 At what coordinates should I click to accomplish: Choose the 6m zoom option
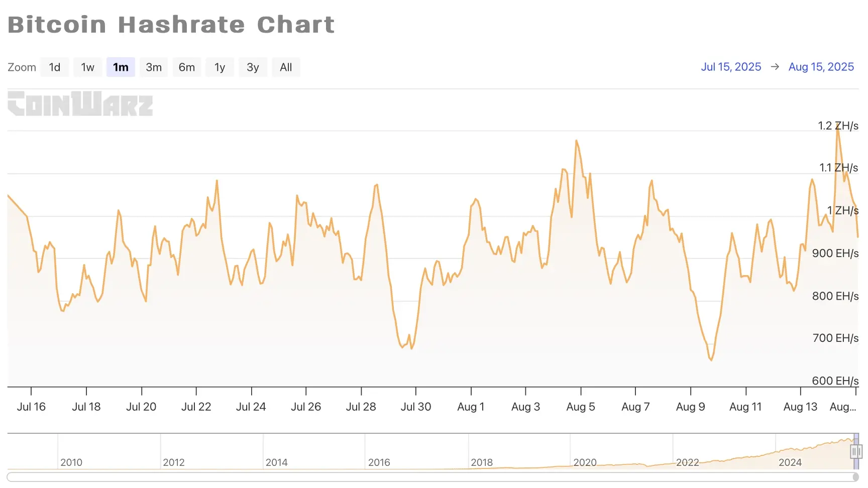click(187, 67)
